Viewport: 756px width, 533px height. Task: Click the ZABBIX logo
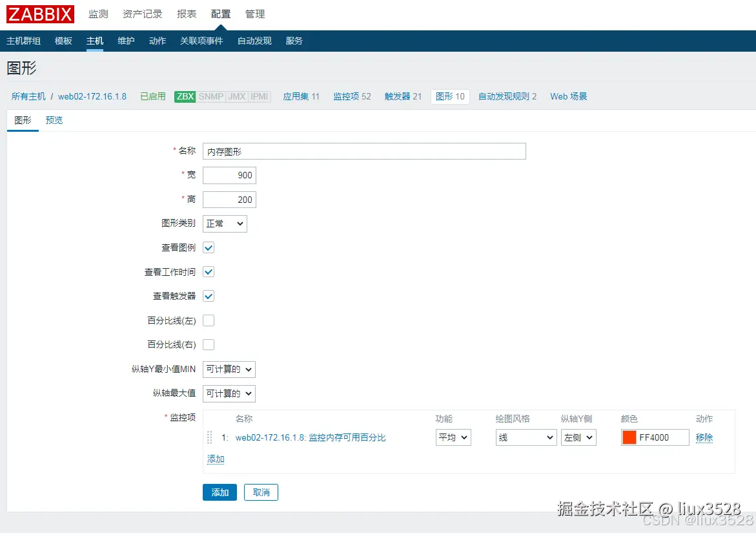coord(40,14)
